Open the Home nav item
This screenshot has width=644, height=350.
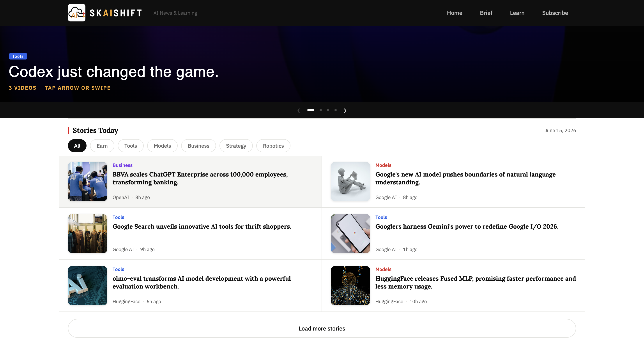[455, 13]
